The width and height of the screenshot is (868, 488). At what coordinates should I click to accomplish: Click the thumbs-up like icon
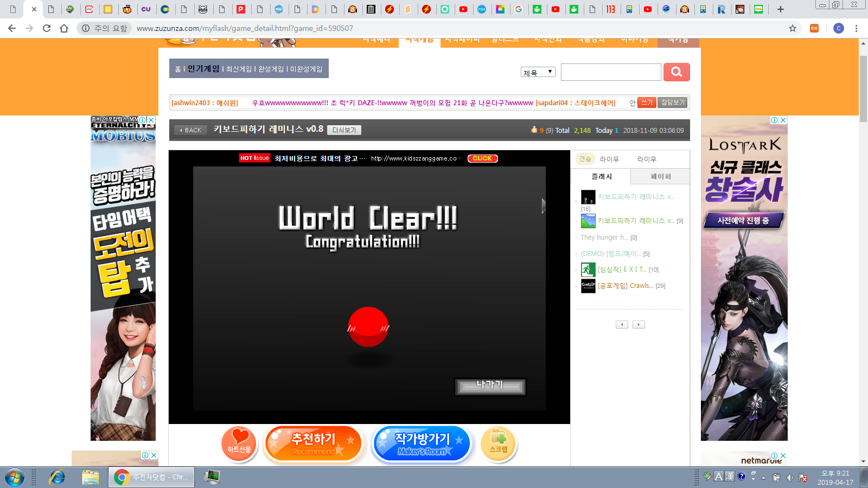[534, 130]
